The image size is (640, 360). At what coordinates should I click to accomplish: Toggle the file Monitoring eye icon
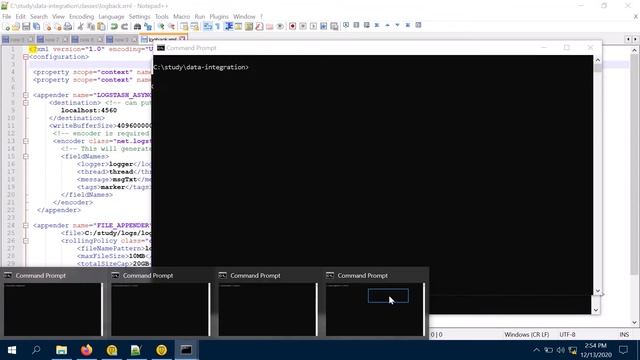(280, 27)
